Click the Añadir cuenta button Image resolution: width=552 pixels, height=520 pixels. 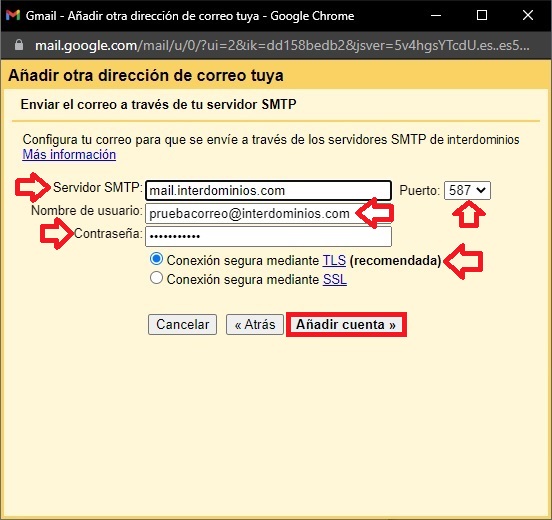pyautogui.click(x=346, y=324)
